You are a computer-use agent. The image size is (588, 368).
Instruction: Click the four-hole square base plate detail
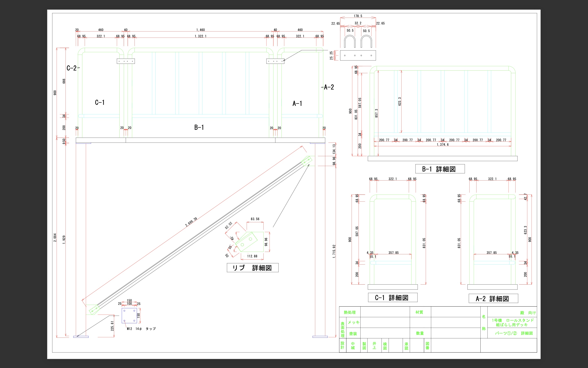129,316
